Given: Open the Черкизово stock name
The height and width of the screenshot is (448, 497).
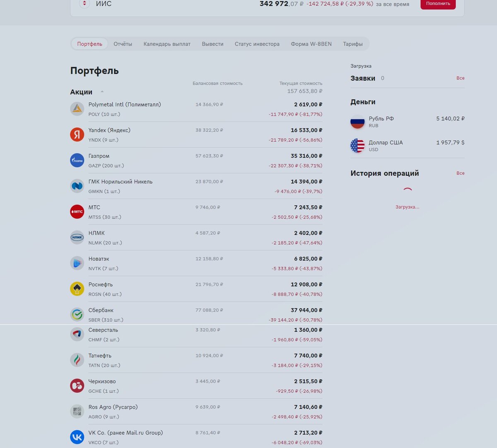Looking at the screenshot, I should pos(102,381).
